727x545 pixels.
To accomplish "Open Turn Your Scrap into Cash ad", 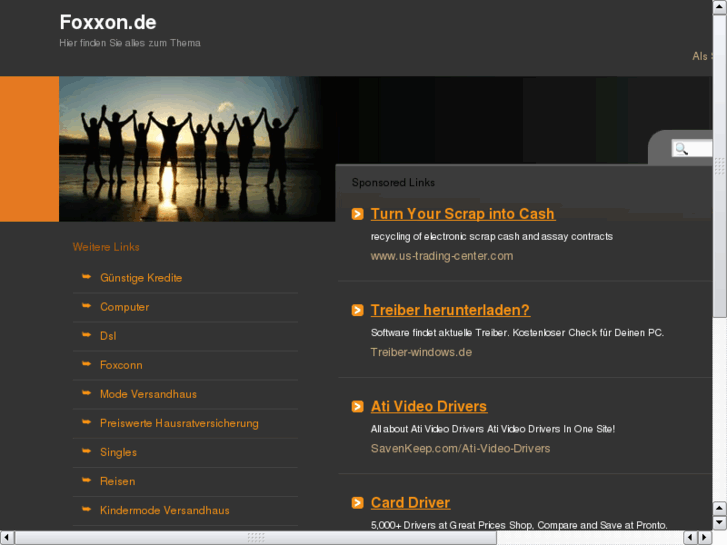I will (463, 214).
